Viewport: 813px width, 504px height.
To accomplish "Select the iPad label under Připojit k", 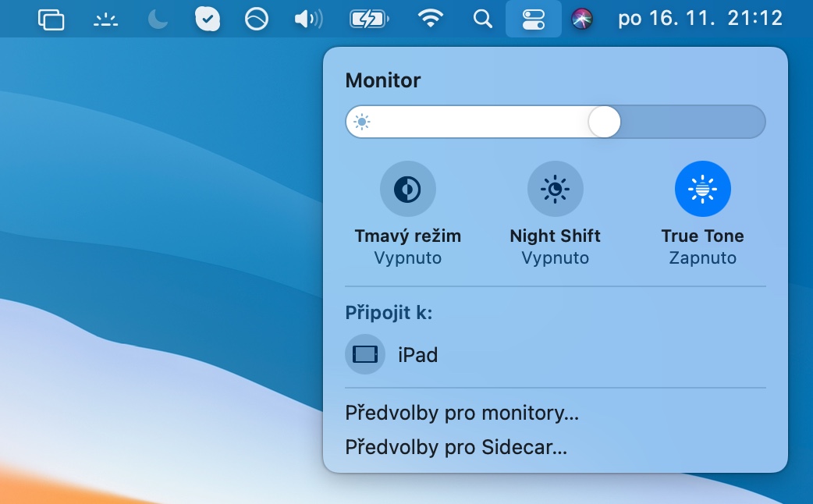I will [418, 355].
